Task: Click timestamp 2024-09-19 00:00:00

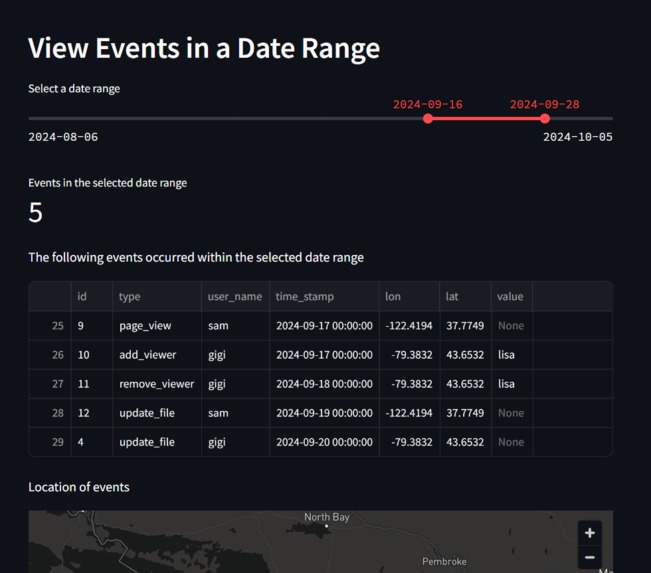Action: point(324,413)
